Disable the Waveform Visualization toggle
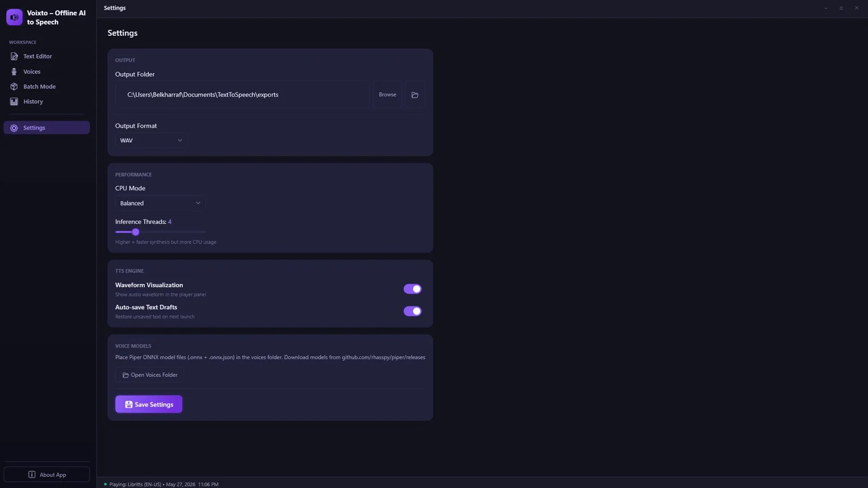 pyautogui.click(x=412, y=289)
